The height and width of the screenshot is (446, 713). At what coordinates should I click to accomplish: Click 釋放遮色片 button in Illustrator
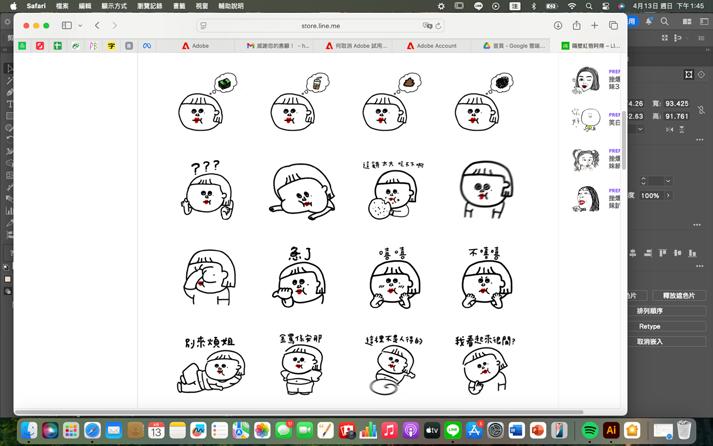pyautogui.click(x=678, y=296)
